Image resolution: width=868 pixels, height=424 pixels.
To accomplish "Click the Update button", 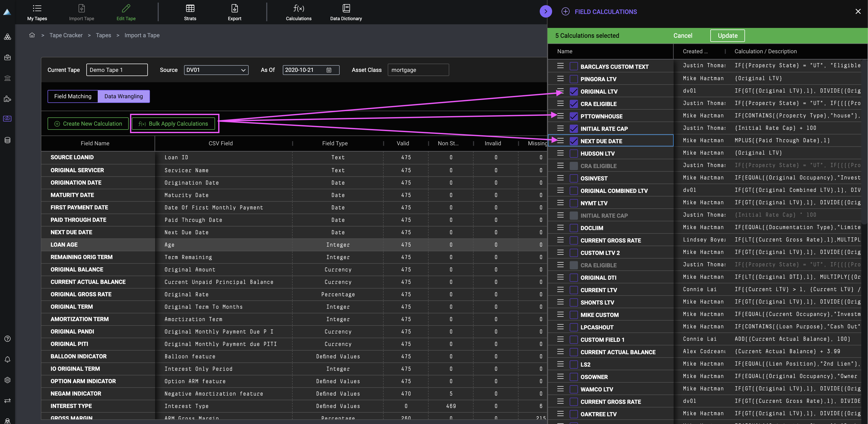I will (x=727, y=36).
